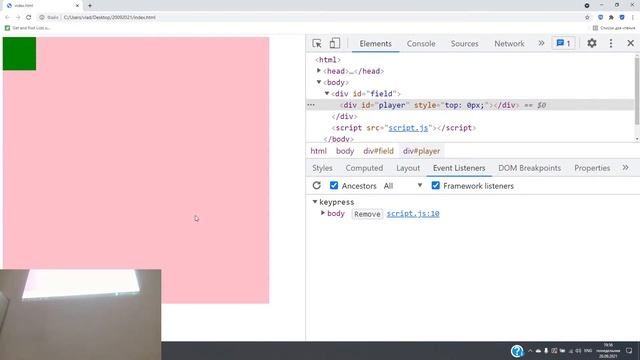
Task: Select div#player in the breadcrumb
Action: [422, 151]
